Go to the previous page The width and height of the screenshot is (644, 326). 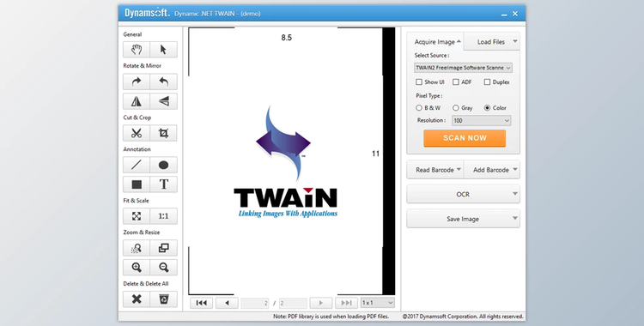click(x=227, y=303)
